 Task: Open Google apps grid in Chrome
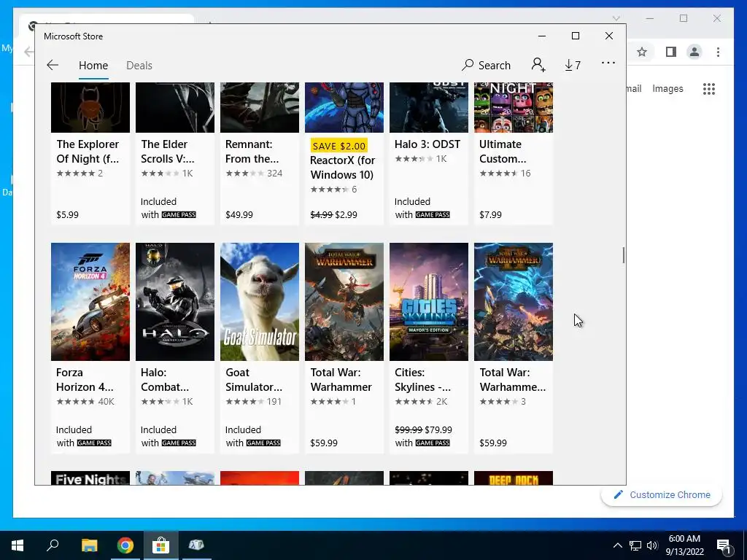click(709, 88)
